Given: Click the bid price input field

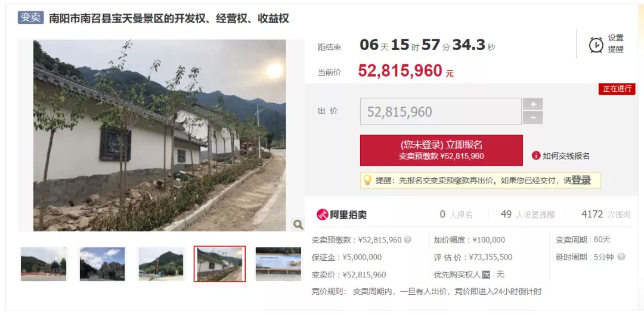Looking at the screenshot, I should pyautogui.click(x=441, y=111).
